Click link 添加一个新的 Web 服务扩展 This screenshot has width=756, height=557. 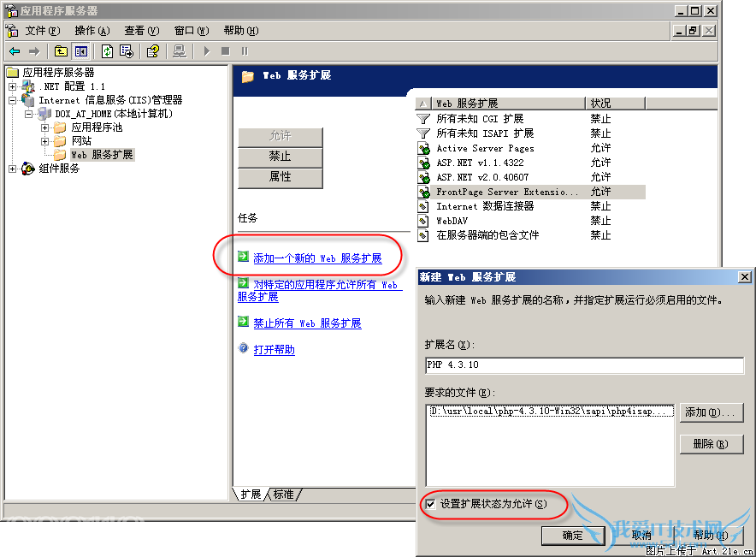click(x=317, y=258)
